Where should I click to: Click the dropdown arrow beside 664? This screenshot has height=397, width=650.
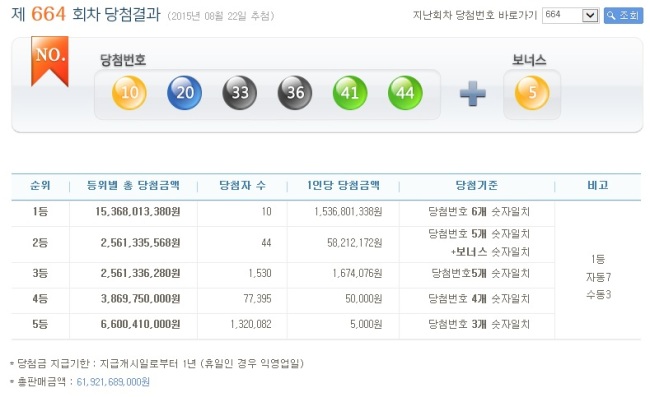click(x=590, y=16)
